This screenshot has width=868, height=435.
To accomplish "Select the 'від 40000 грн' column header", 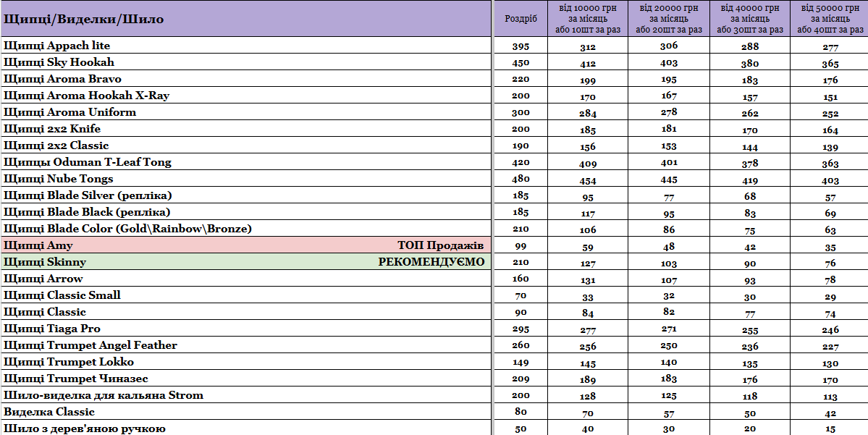I will [x=749, y=19].
